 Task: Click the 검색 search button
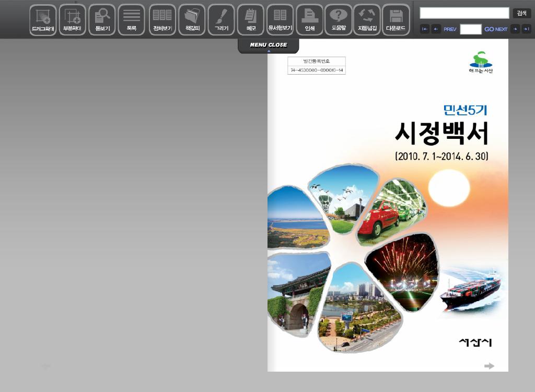pyautogui.click(x=521, y=13)
